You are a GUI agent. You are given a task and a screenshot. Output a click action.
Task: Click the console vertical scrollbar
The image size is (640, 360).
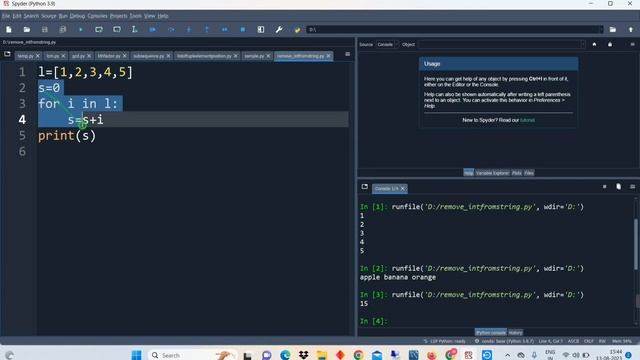pos(636,245)
